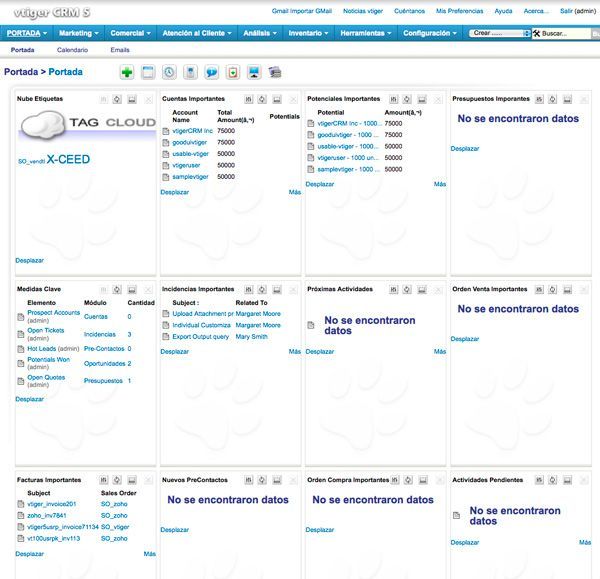The height and width of the screenshot is (579, 600).
Task: Switch to the Calendario sub-tab
Action: (x=72, y=50)
